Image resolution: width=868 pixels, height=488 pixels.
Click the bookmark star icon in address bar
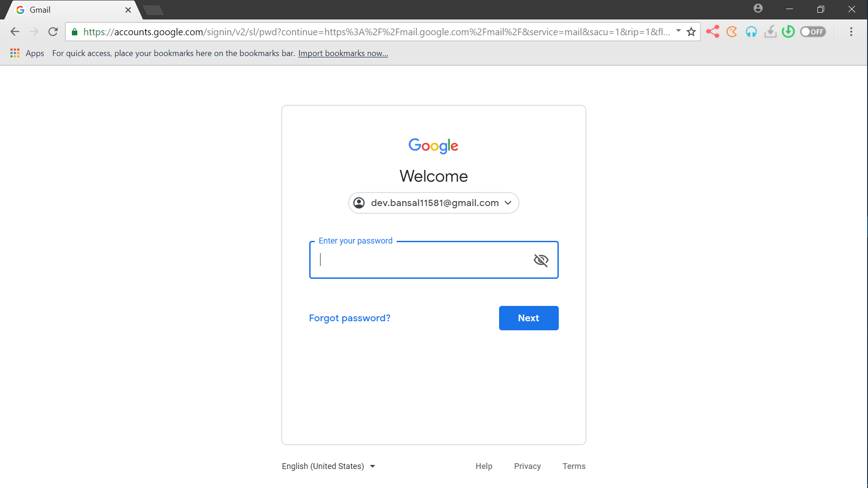pos(691,32)
